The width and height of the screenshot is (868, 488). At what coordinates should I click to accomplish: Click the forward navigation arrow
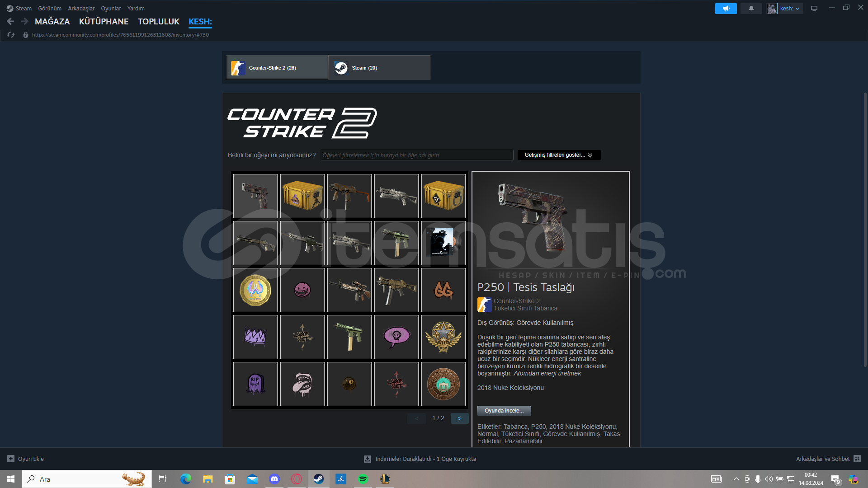click(25, 21)
